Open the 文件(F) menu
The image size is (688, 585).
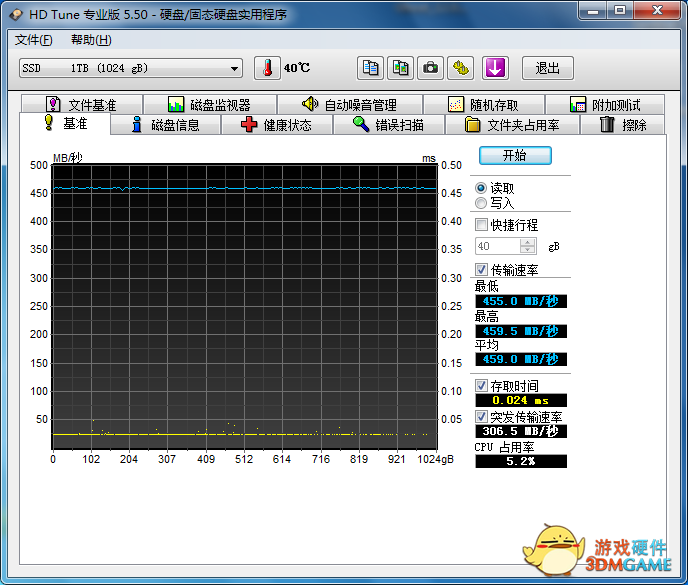pyautogui.click(x=33, y=40)
